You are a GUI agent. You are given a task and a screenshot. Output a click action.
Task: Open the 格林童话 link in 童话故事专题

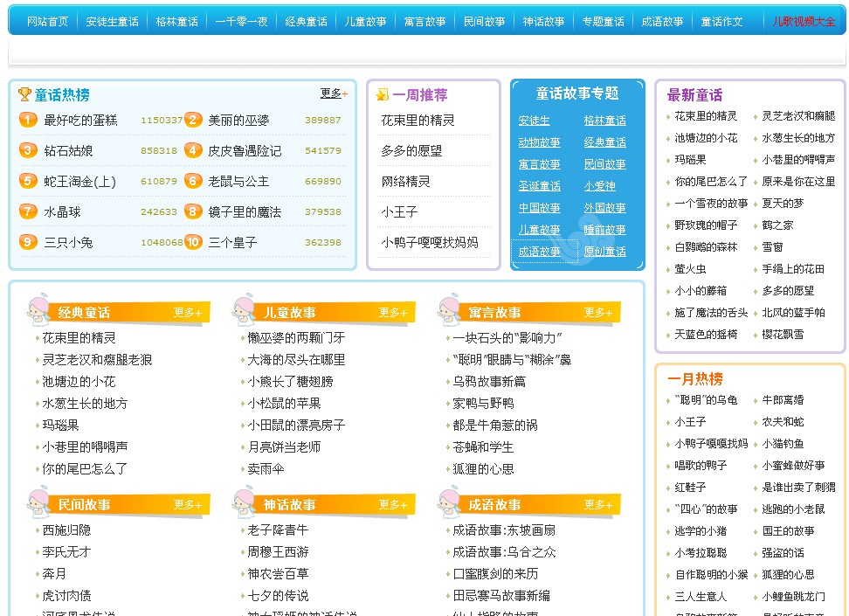[604, 121]
